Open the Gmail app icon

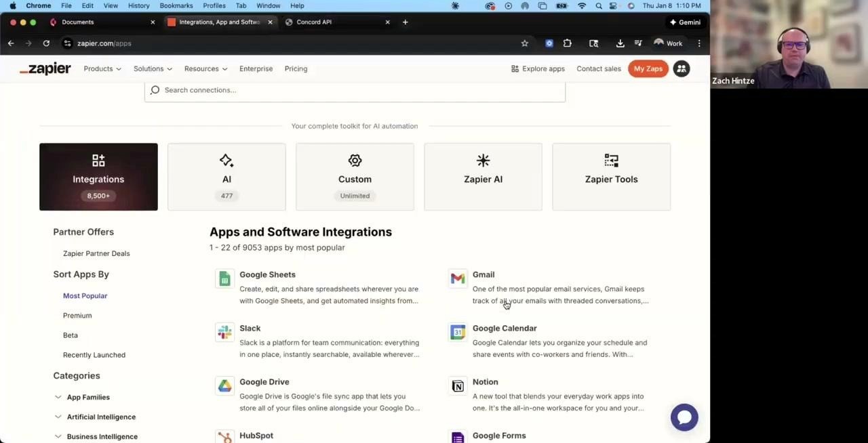tap(458, 278)
